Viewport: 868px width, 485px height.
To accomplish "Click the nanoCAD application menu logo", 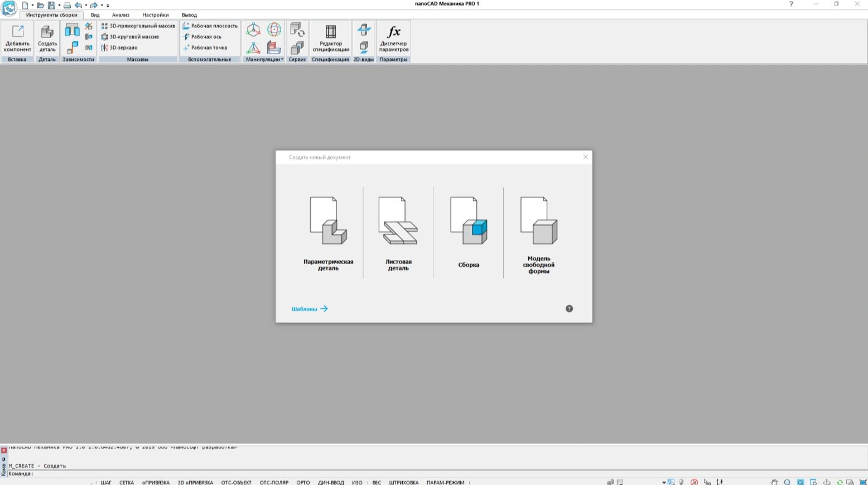I will [x=9, y=8].
